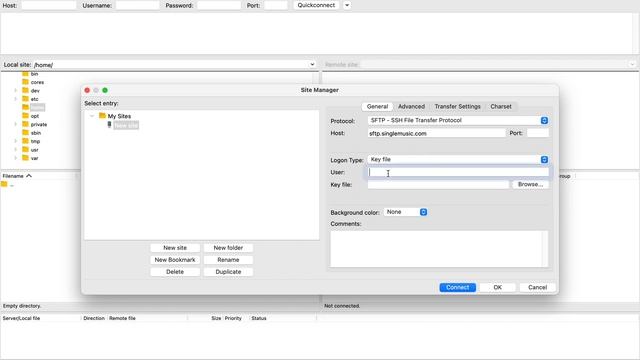Expand the private folder in local tree

[16, 124]
